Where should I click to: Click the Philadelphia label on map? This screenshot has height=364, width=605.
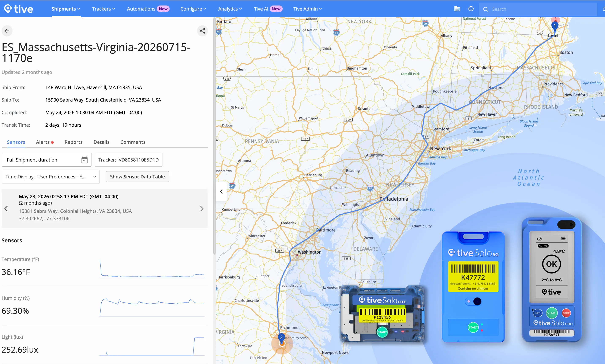tap(394, 199)
